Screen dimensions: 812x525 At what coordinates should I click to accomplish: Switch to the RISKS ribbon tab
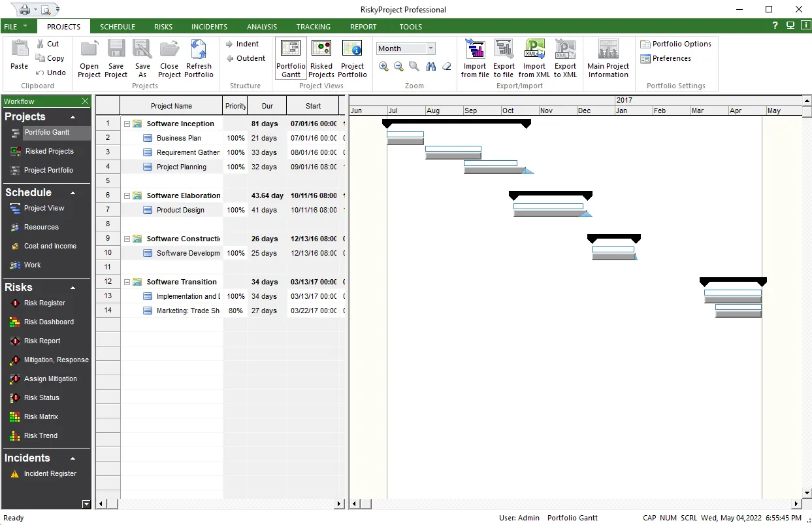(x=163, y=27)
